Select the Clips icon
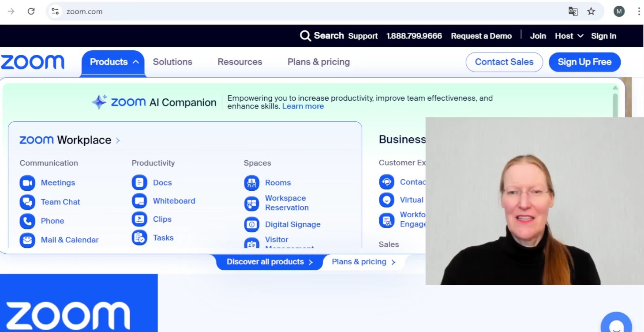Screen dimensions: 644x332 pos(139,219)
